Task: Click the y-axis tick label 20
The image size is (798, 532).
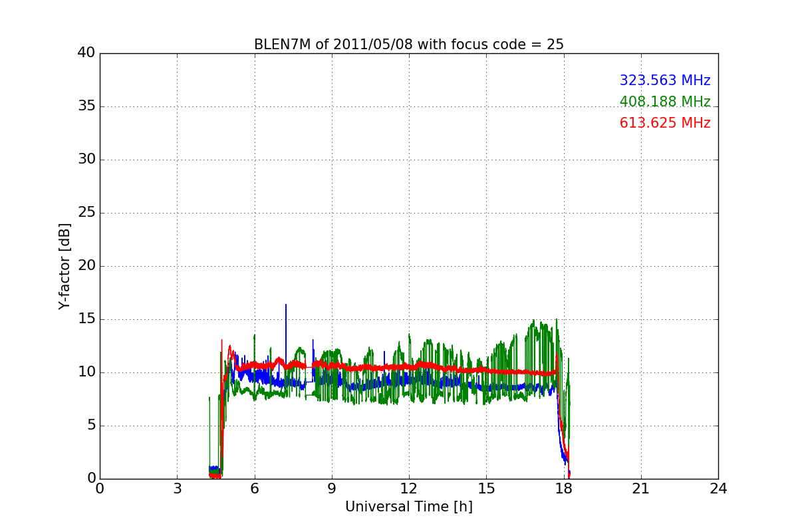Action: coord(86,266)
